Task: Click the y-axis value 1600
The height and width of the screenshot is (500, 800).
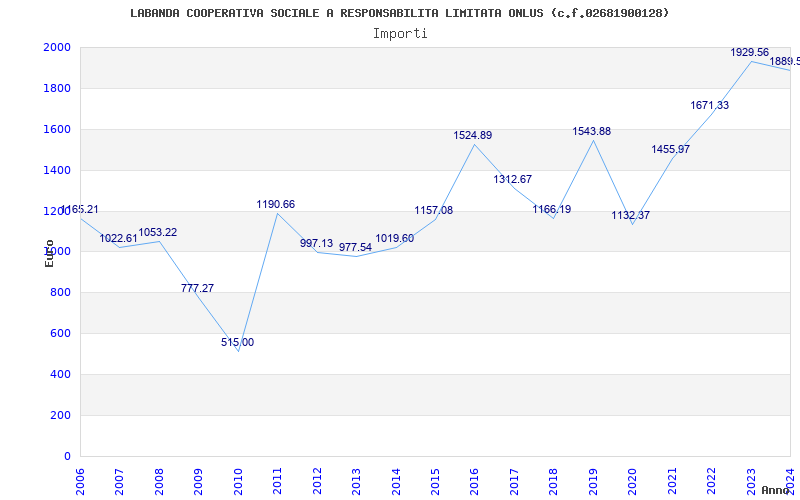Action: click(x=57, y=129)
